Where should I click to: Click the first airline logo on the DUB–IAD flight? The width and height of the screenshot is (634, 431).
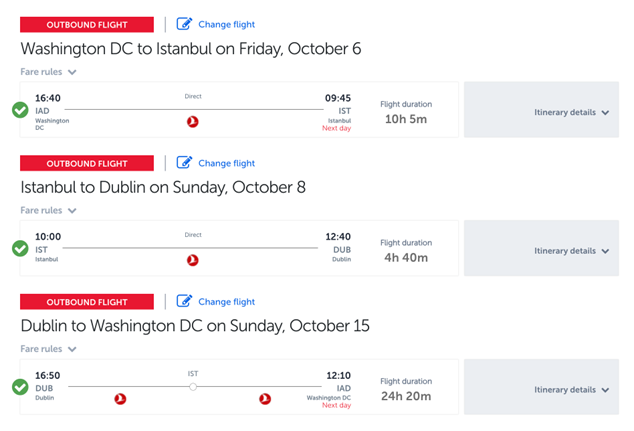(x=121, y=399)
